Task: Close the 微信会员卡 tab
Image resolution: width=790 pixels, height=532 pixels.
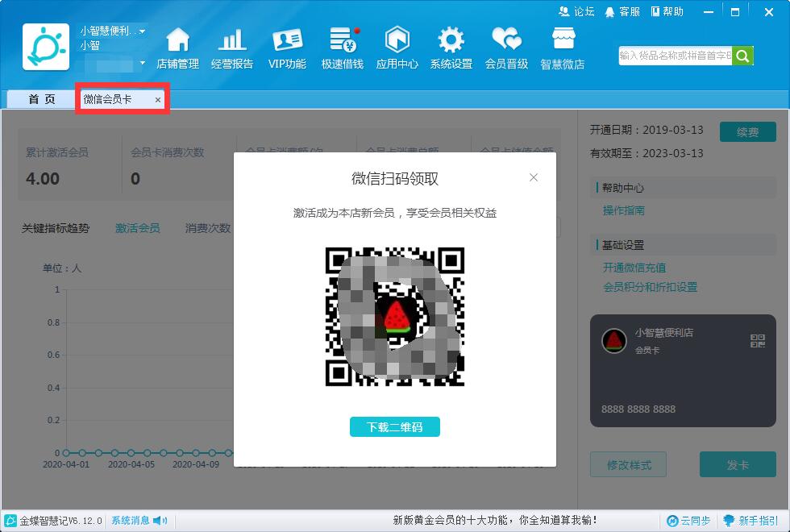Action: pyautogui.click(x=158, y=100)
